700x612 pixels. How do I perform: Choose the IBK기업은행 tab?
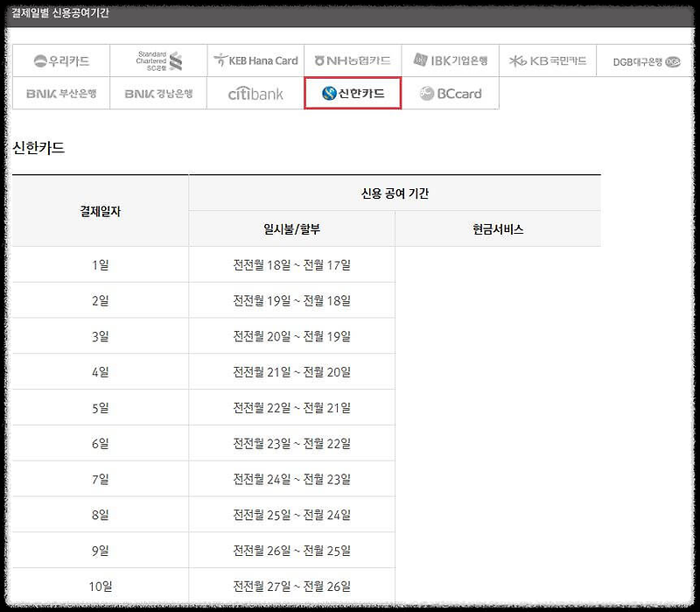[450, 60]
